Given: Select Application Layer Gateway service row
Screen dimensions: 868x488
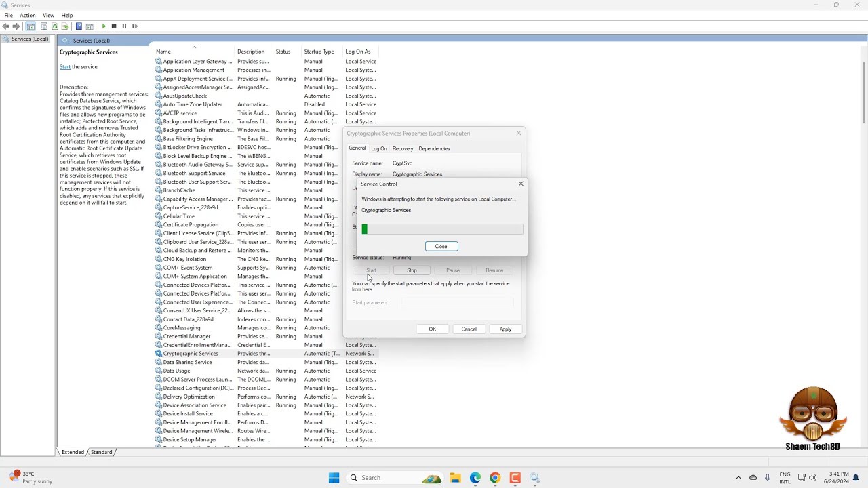Looking at the screenshot, I should (x=266, y=61).
